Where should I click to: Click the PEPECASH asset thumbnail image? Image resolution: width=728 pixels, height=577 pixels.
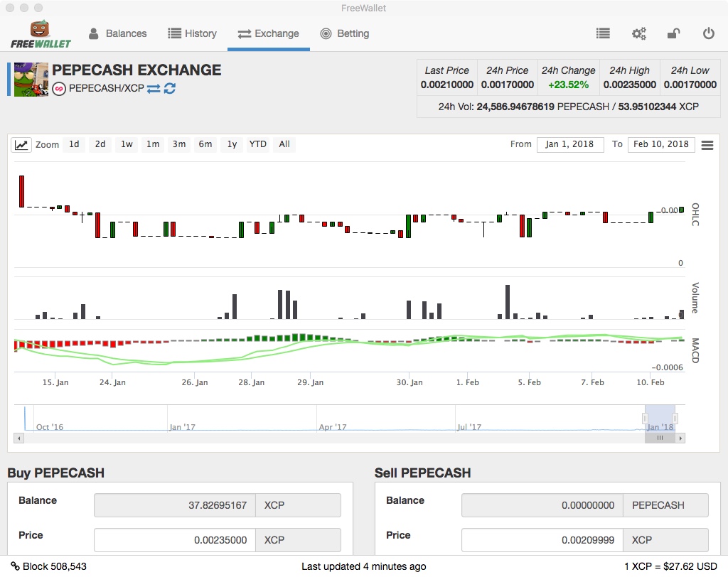tap(31, 80)
